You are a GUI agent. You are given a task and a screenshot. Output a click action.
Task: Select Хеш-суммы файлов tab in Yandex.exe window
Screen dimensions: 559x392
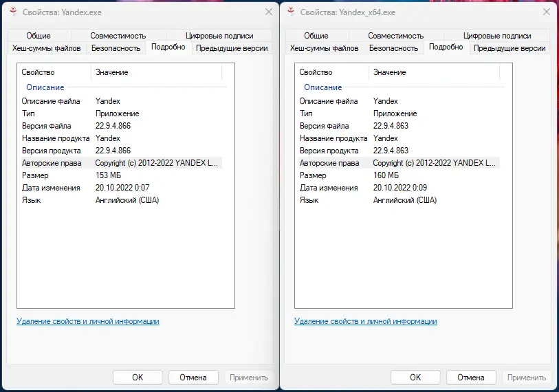point(46,48)
